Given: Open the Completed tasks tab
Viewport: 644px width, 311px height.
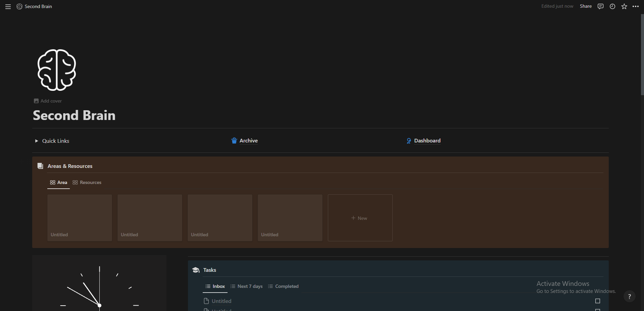Looking at the screenshot, I should (x=283, y=287).
